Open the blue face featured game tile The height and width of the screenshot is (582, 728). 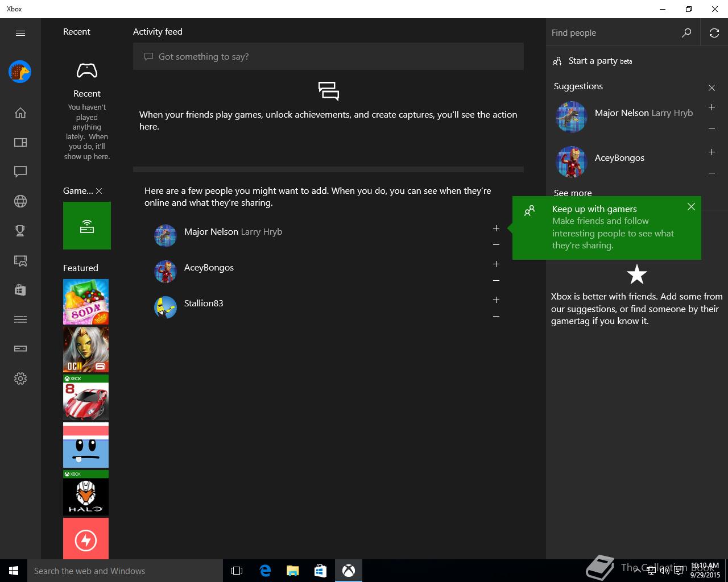tap(86, 445)
